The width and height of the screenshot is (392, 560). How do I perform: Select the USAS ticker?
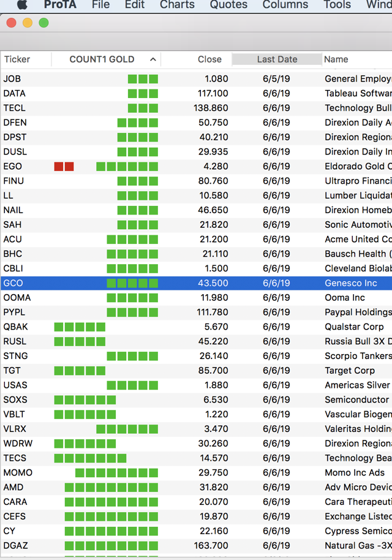click(x=15, y=385)
